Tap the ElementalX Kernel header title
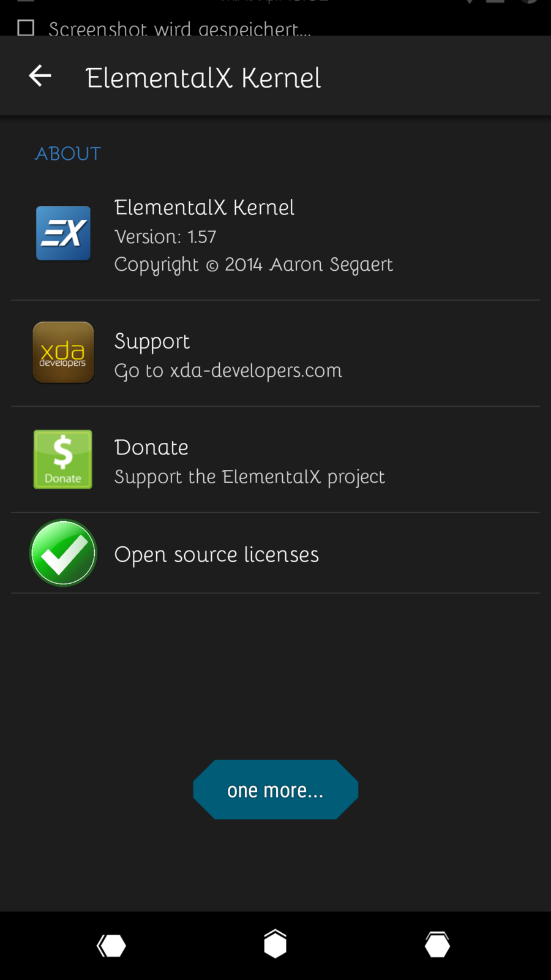The height and width of the screenshot is (980, 551). (203, 78)
